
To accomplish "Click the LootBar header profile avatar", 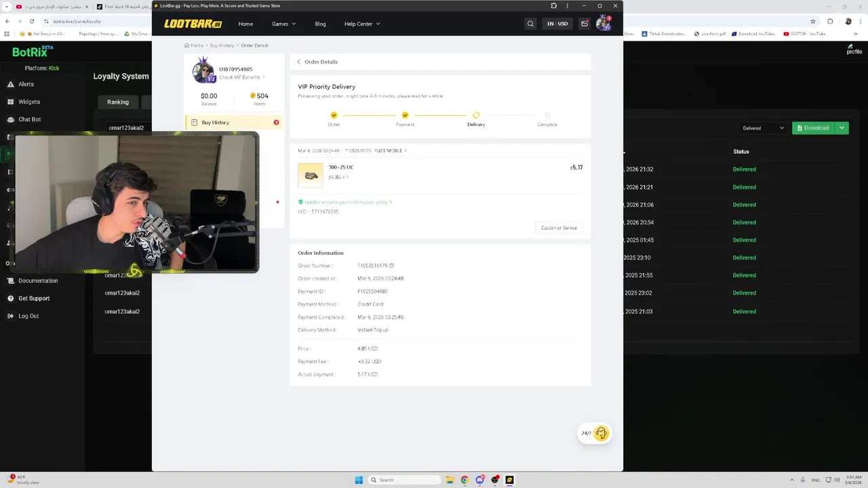I will [603, 24].
